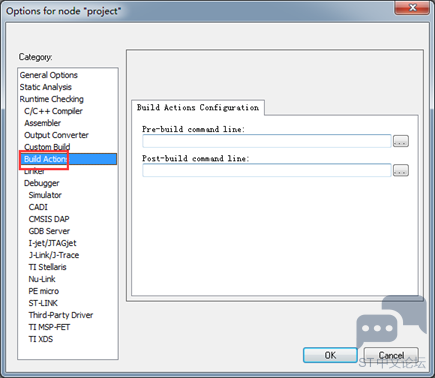435x378 pixels.
Task: Choose Simulator debugger driver
Action: pos(45,195)
